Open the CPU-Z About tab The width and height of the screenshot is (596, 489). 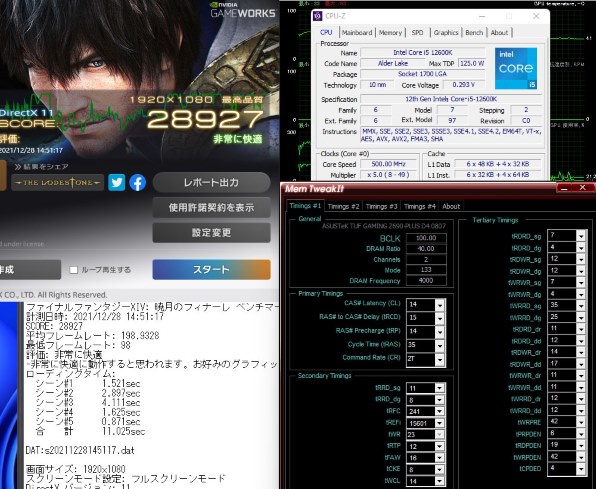tap(499, 33)
